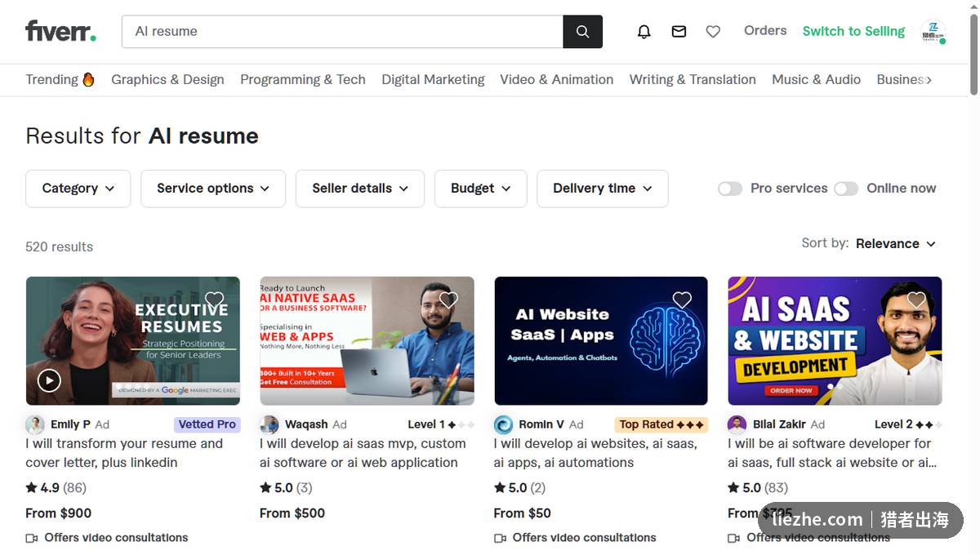Click the Trending fire icon
Viewport: 980px width, 555px height.
88,79
